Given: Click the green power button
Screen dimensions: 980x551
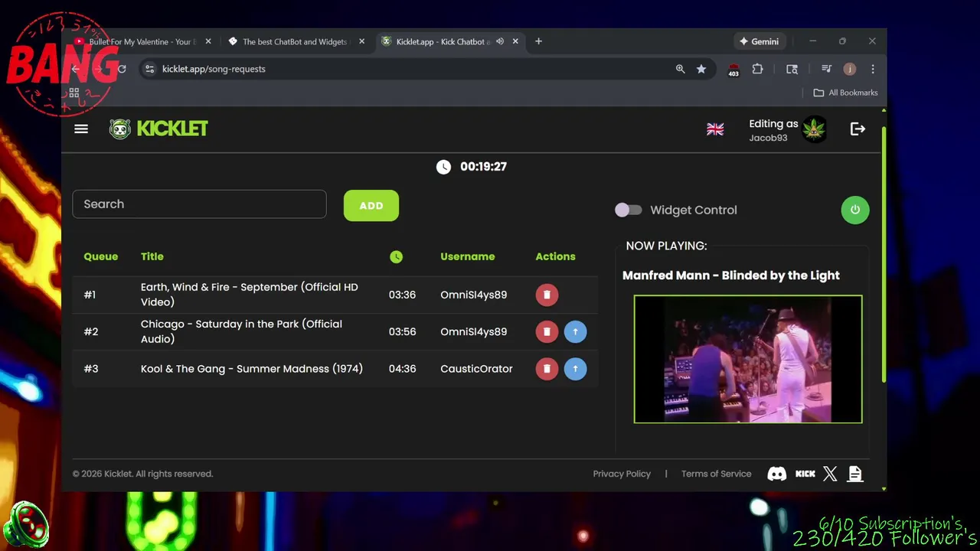Looking at the screenshot, I should coord(855,210).
